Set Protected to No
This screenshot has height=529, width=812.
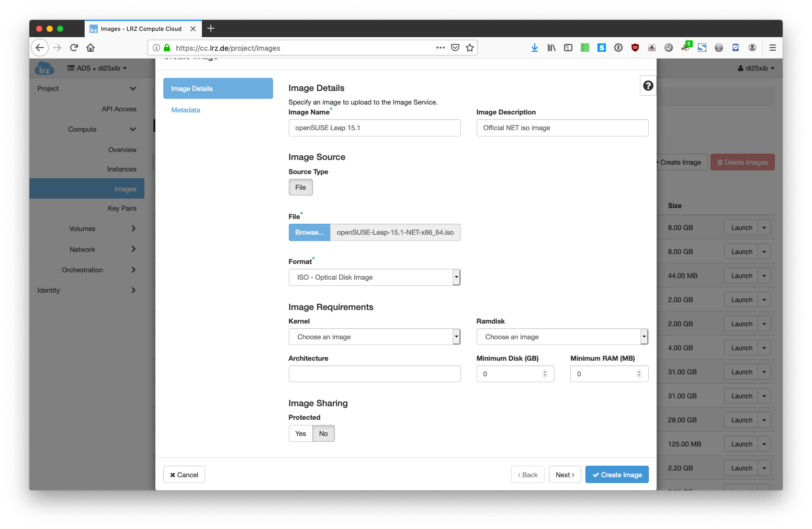pos(323,433)
